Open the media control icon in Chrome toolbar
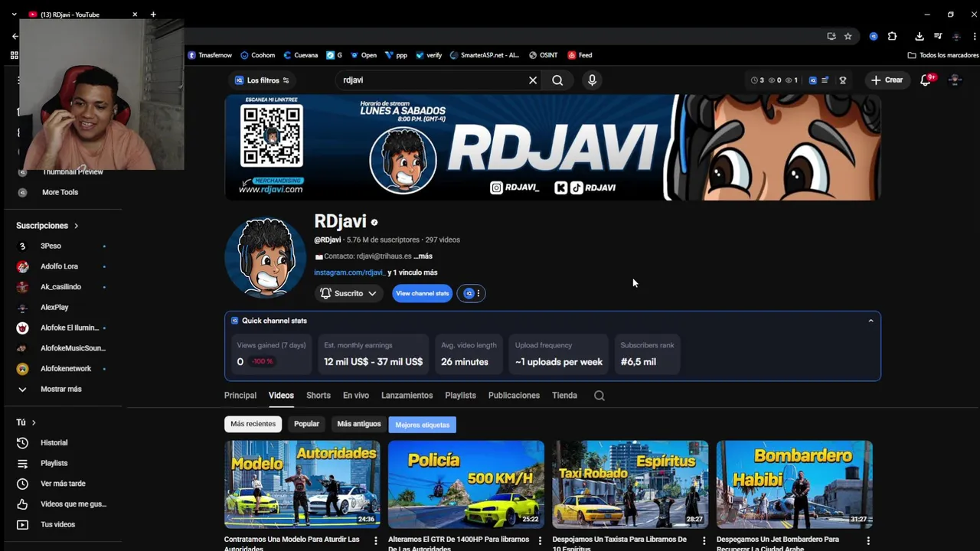 (938, 36)
